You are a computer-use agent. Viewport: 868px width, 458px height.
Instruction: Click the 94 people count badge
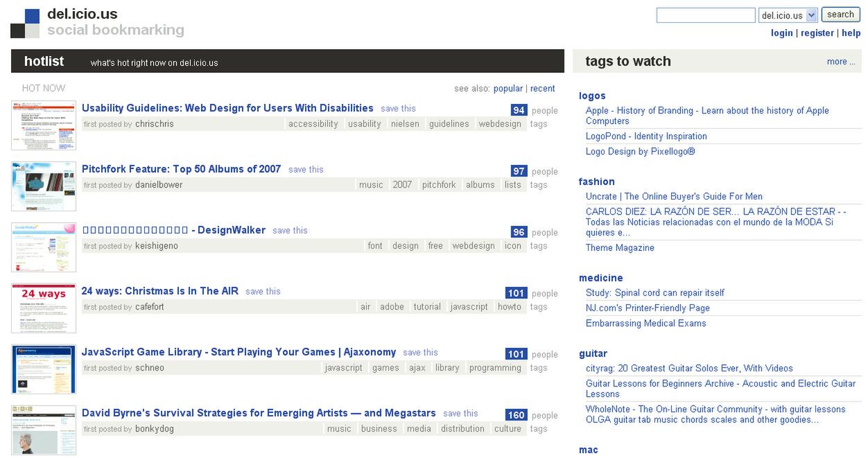click(x=519, y=110)
